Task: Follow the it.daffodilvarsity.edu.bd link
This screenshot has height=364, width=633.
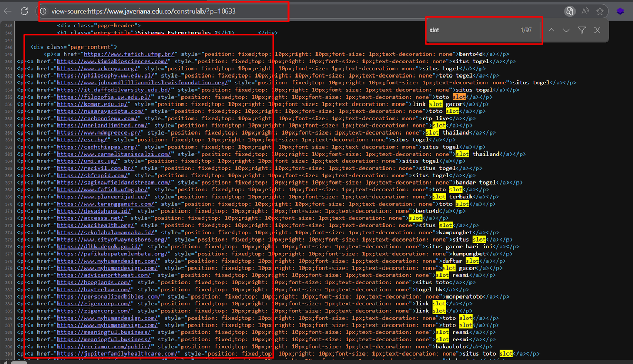Action: click(115, 90)
